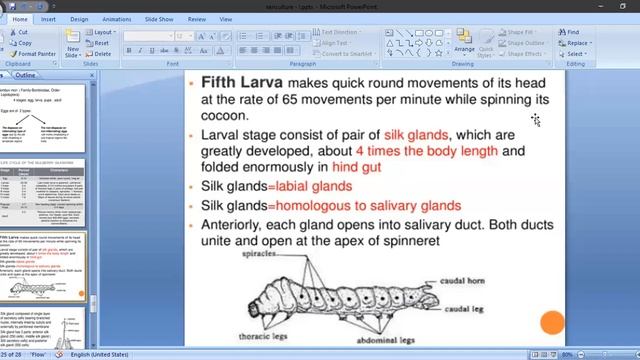
Task: Open the Insert ribbon tab
Action: 48,19
